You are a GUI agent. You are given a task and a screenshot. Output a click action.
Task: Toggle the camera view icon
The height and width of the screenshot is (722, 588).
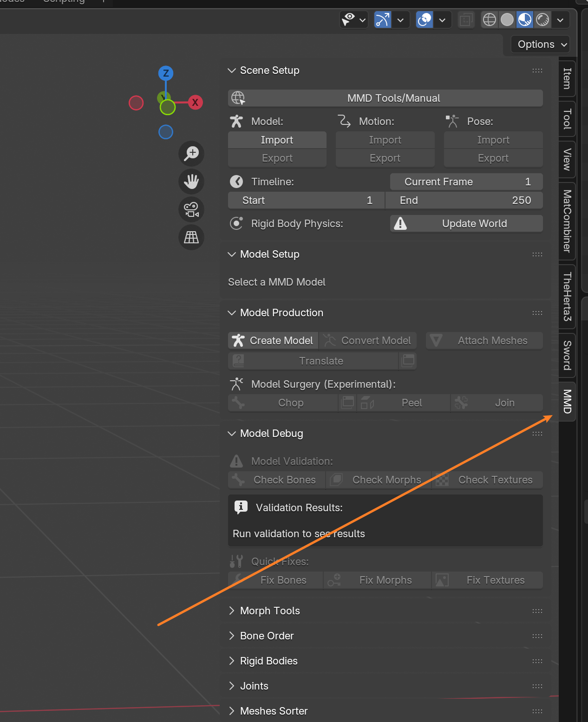tap(191, 209)
